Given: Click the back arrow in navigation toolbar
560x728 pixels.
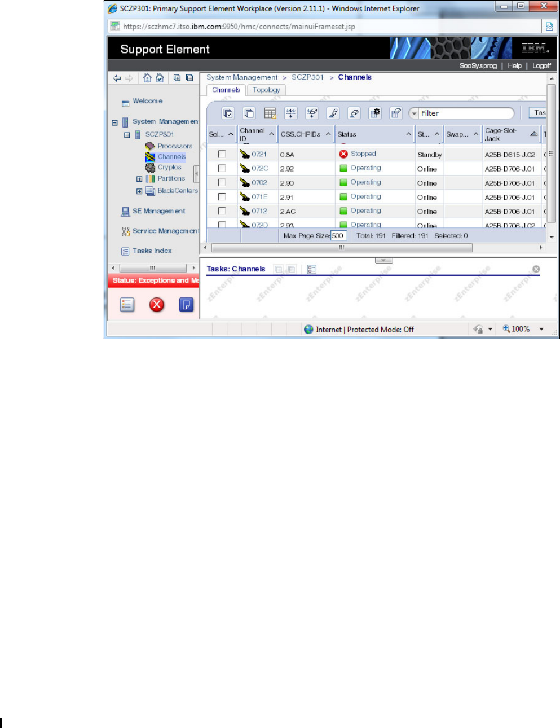Looking at the screenshot, I should (x=117, y=78).
